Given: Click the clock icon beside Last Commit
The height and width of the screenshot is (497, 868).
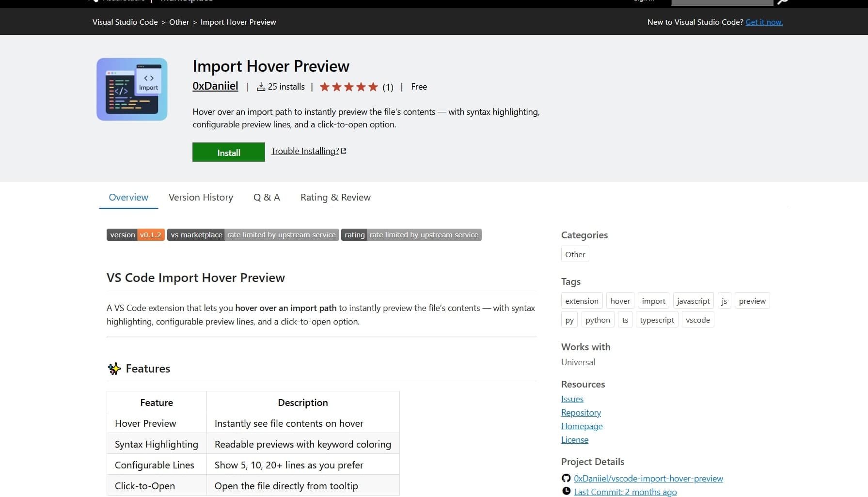Looking at the screenshot, I should (x=566, y=490).
